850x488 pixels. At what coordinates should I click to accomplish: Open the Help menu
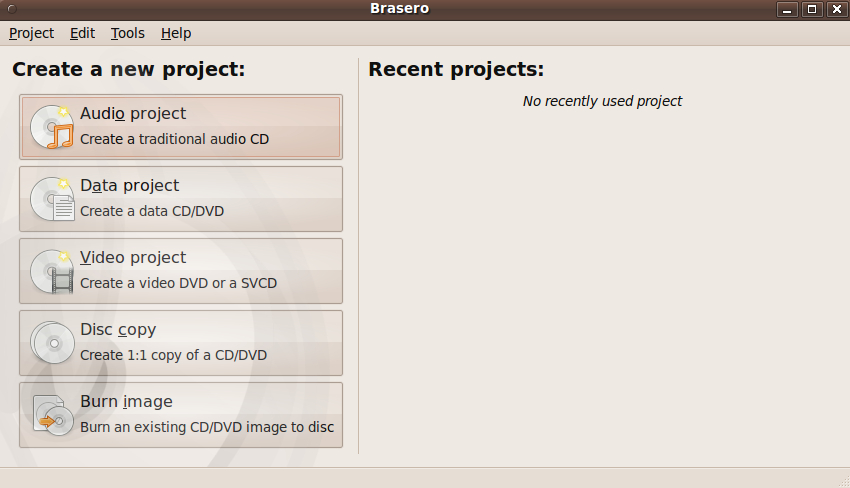point(176,33)
